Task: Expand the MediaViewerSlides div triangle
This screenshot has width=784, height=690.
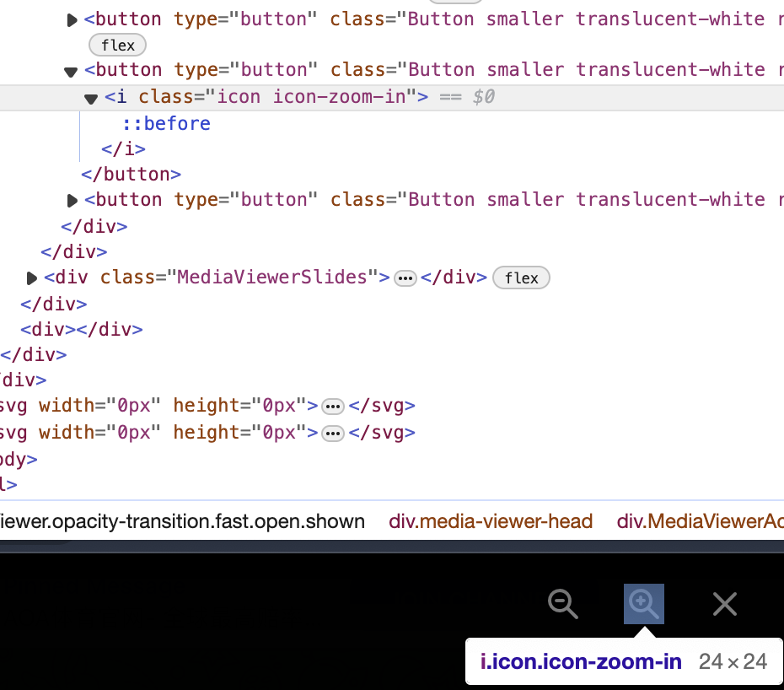Action: click(x=32, y=278)
